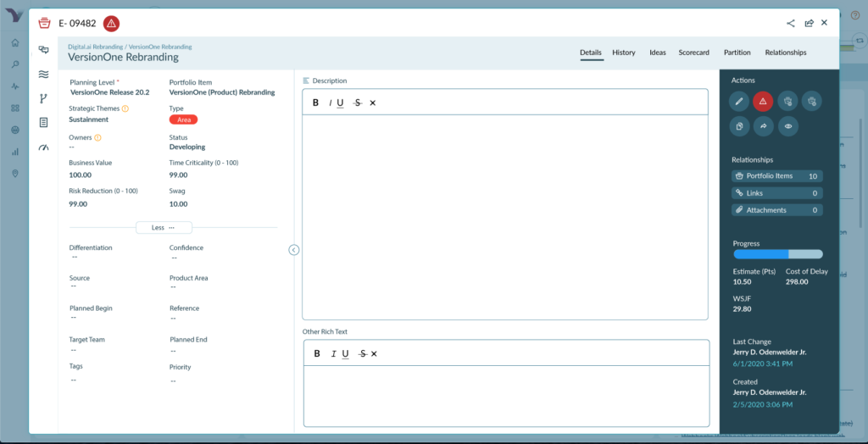Click the orange info icon beside Owners
868x444 pixels.
point(98,137)
